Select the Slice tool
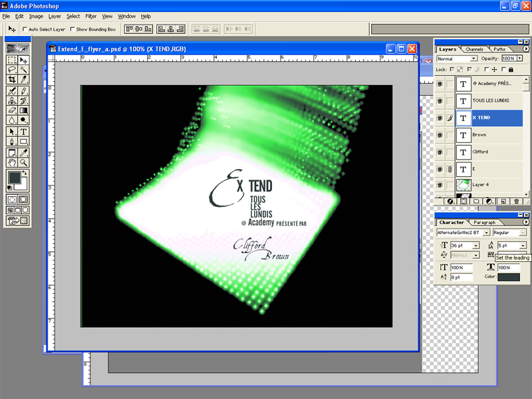This screenshot has height=399, width=532. pos(24,79)
